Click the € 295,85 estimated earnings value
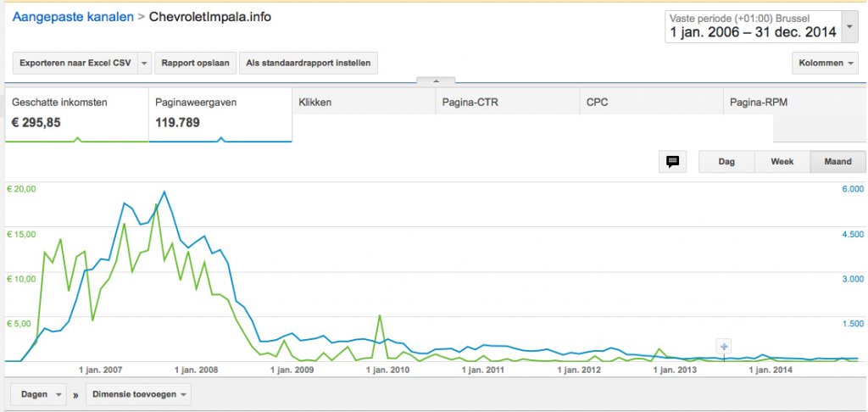The height and width of the screenshot is (412, 868). pos(36,122)
